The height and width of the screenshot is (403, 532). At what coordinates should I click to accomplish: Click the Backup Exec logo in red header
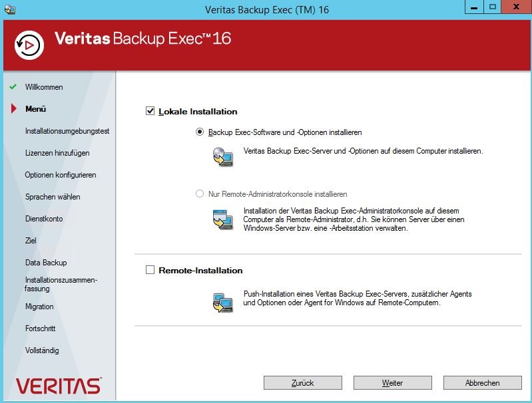29,45
